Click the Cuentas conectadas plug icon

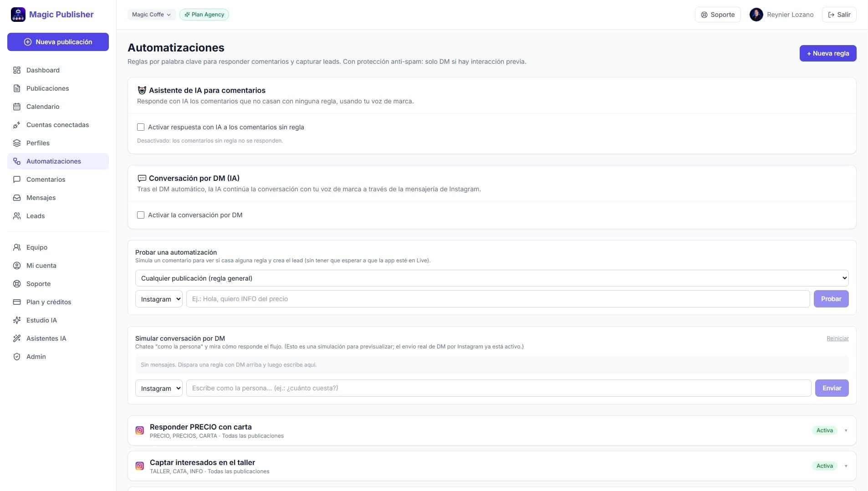(17, 125)
